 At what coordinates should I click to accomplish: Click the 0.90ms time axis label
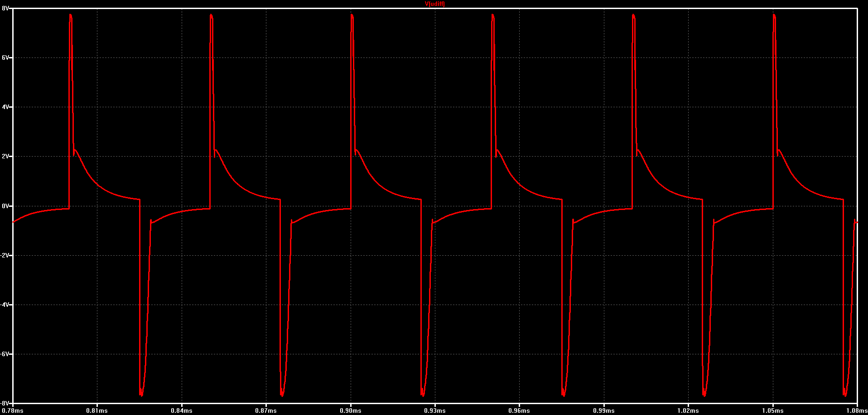(351, 411)
